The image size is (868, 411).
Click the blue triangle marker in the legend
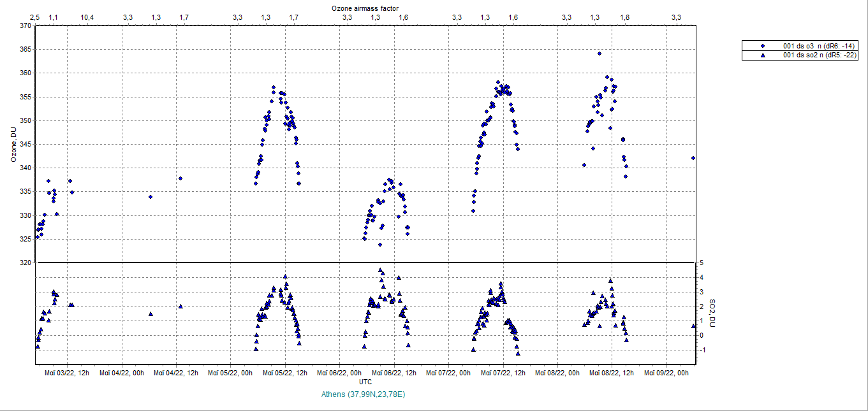762,55
